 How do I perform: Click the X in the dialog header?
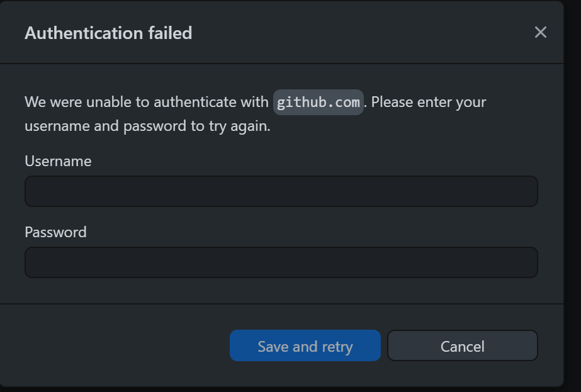pos(540,33)
